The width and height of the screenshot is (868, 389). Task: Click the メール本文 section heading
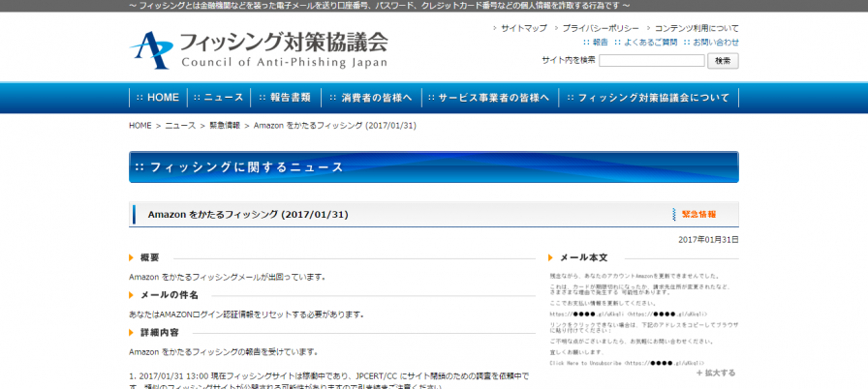click(x=583, y=258)
